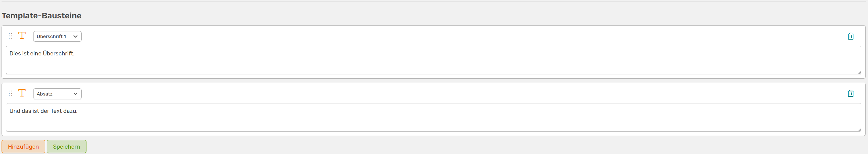Click the chevron arrow in Absatz select
Viewport: 868px width, 154px height.
pyautogui.click(x=75, y=94)
